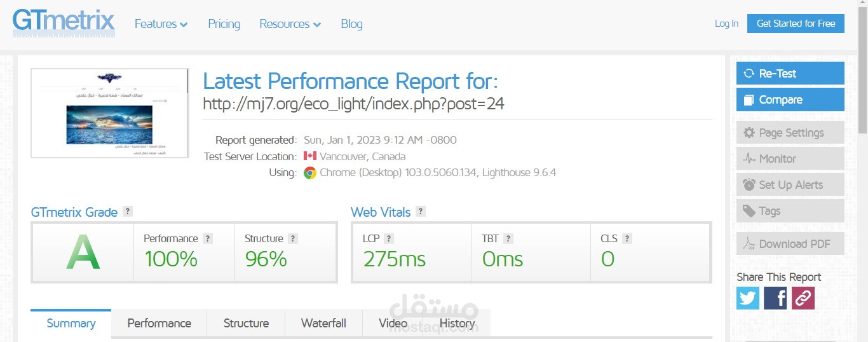Screen dimensions: 868x342
Task: Click Get Started for Free
Action: coord(796,24)
